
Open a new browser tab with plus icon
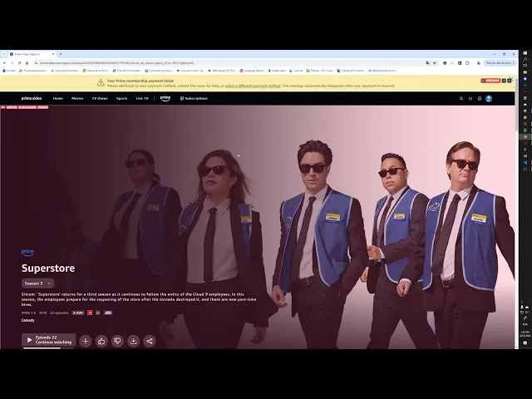[x=61, y=54]
